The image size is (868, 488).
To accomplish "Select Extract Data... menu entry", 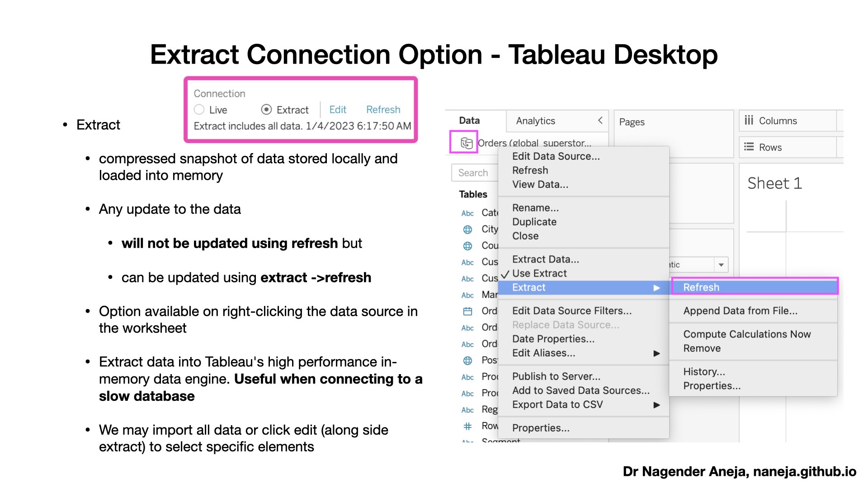I will coord(545,259).
